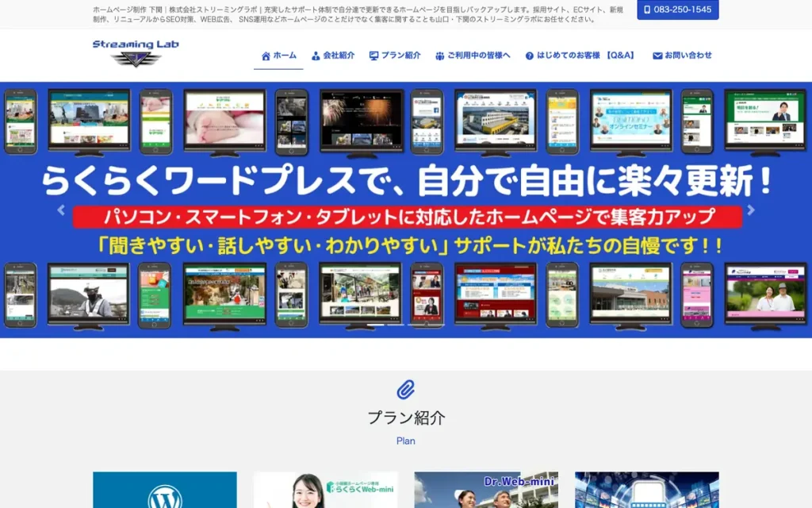
Task: Click the らくらくワードプレス banner headline
Action: point(406,180)
